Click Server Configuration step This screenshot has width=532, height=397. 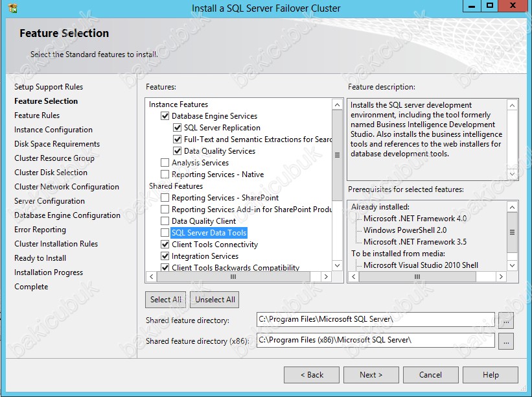pos(49,201)
